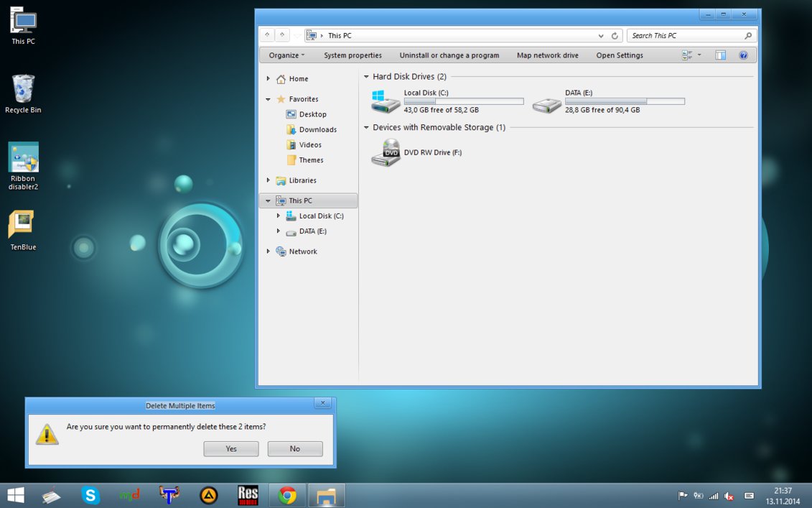Click magnifier in Search This PC box
Screen dimensions: 812x508
(x=748, y=36)
